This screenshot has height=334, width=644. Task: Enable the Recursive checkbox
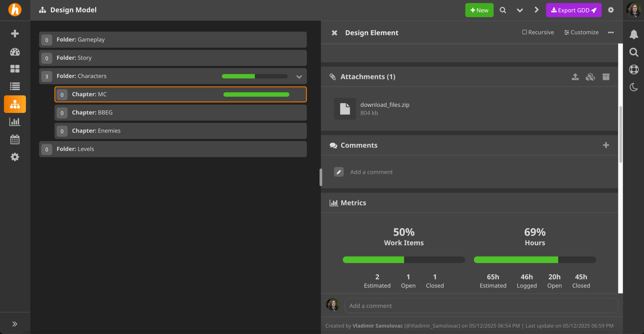coord(524,32)
